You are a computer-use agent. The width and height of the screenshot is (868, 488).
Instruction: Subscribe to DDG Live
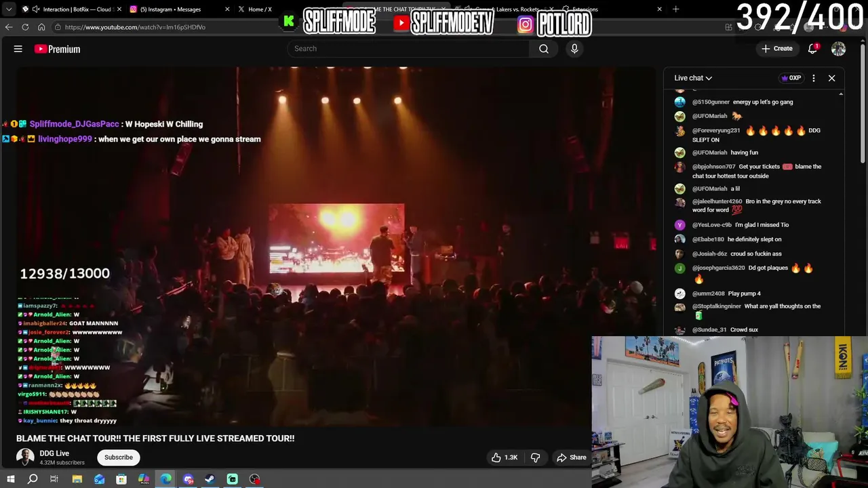[119, 457]
